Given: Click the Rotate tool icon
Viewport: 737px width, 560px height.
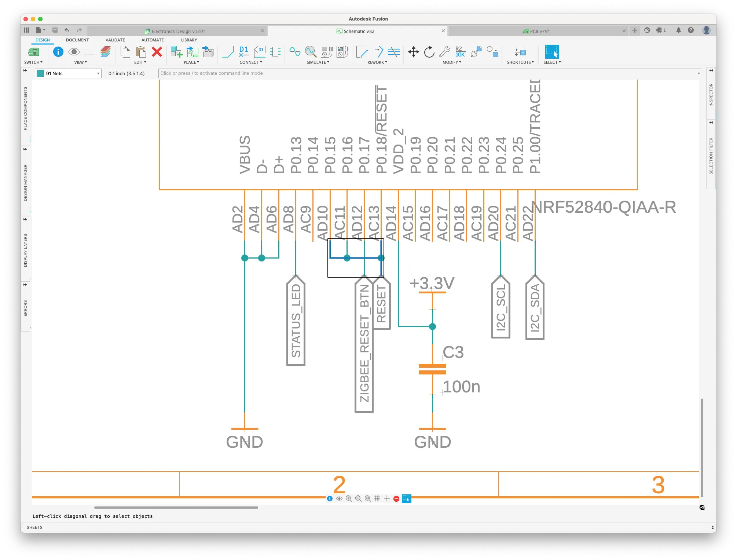Looking at the screenshot, I should coord(429,52).
